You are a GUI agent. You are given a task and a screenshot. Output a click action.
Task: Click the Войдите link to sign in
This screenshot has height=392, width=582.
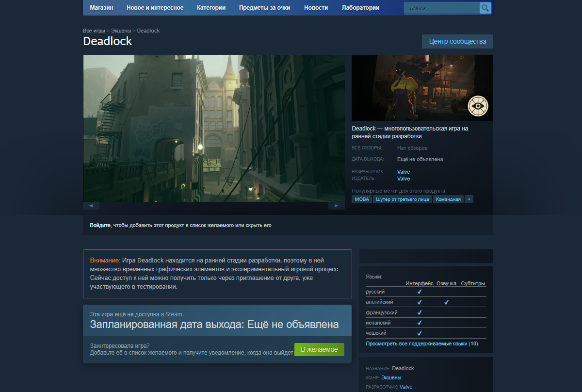pos(97,225)
